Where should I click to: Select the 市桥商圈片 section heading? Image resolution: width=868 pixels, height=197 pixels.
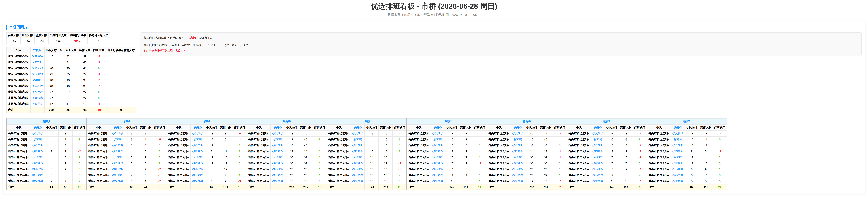(x=18, y=27)
